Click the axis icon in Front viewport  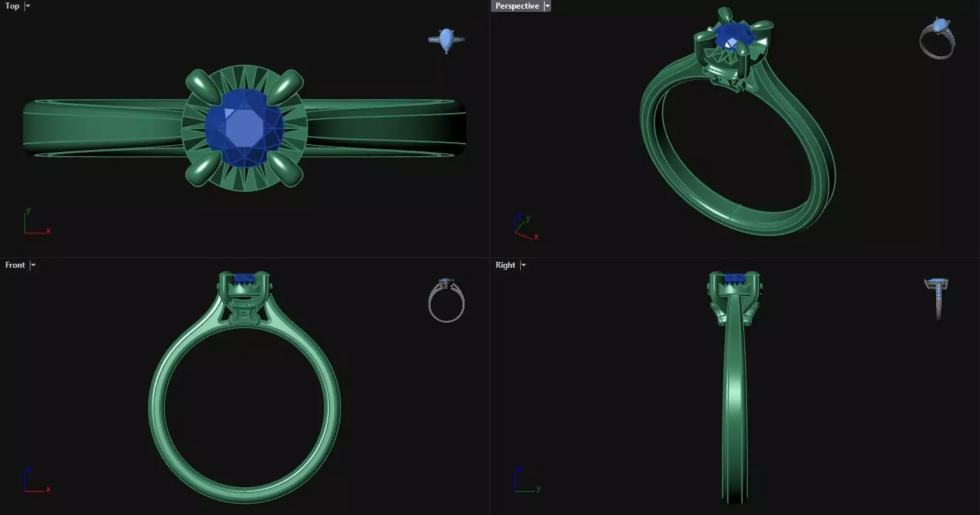pyautogui.click(x=36, y=480)
